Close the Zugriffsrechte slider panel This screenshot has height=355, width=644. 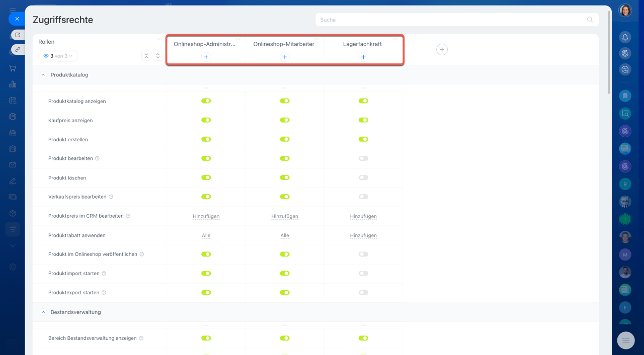[17, 19]
